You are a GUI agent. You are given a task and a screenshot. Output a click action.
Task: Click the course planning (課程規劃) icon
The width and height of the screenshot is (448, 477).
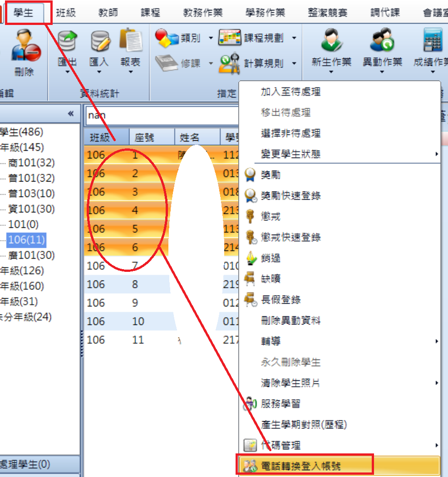point(230,38)
